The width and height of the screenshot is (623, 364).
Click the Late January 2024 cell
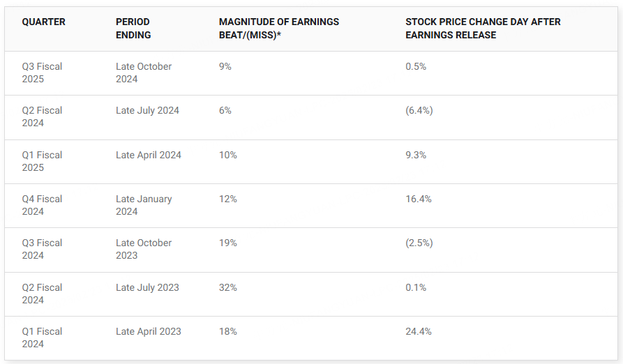(x=144, y=205)
